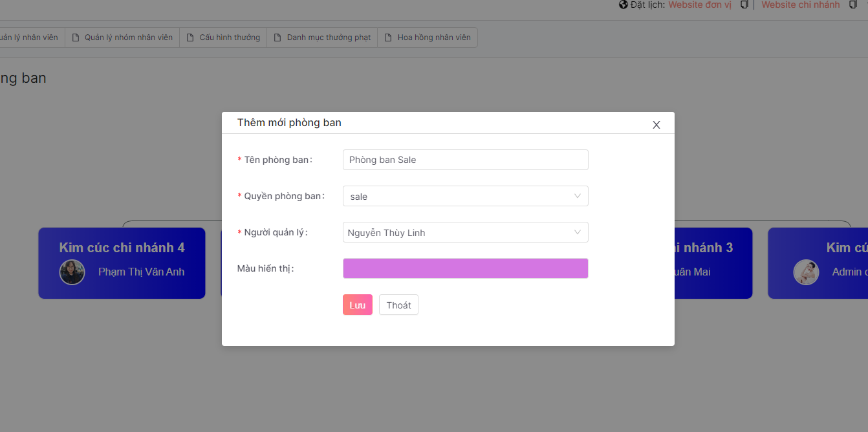Screen dimensions: 868x432
Task: Click the Admin avatar in the rightmost card
Action: point(806,272)
